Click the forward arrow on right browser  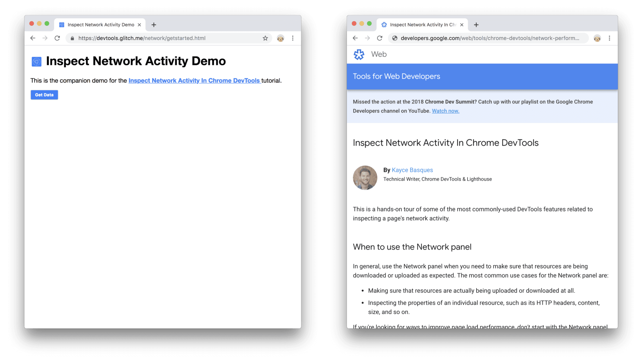point(366,38)
